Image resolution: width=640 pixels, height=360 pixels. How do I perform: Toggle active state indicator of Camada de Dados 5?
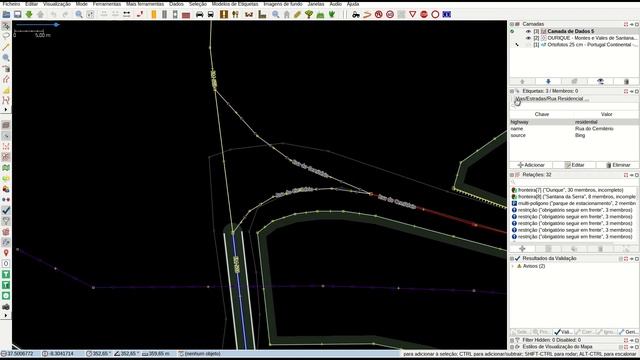pos(512,31)
